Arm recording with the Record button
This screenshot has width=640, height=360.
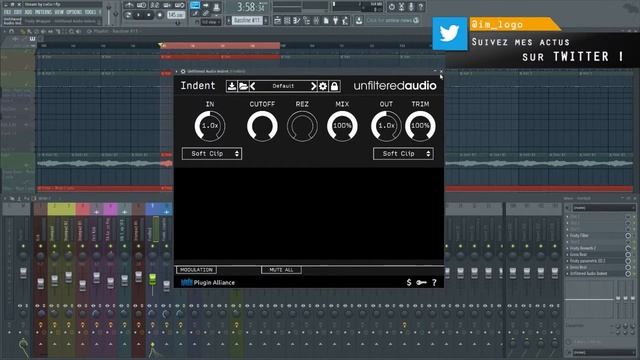[160, 15]
